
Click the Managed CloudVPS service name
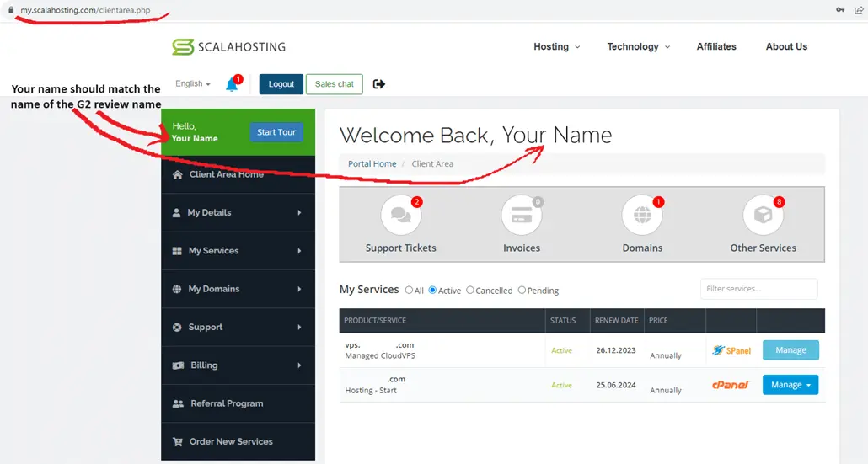point(380,355)
